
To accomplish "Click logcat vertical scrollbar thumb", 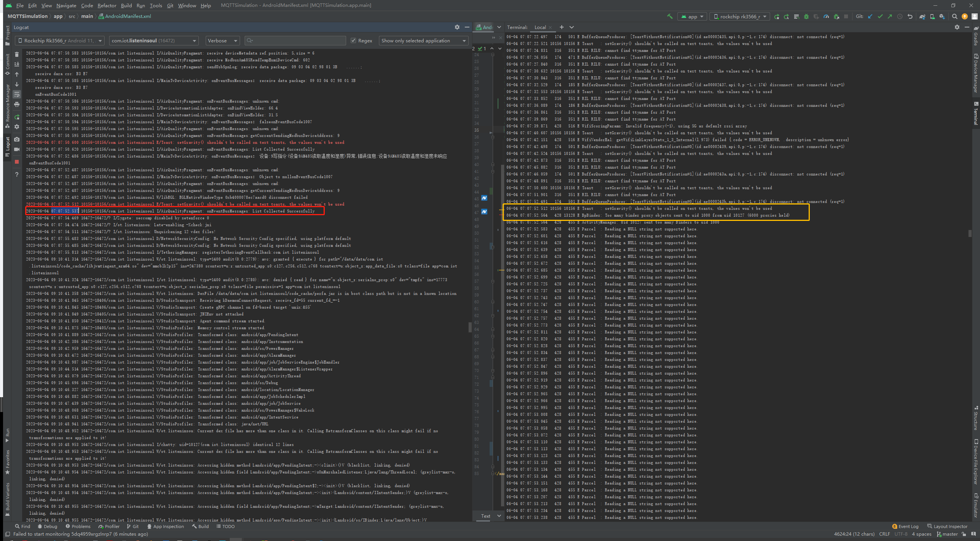I will (x=470, y=327).
